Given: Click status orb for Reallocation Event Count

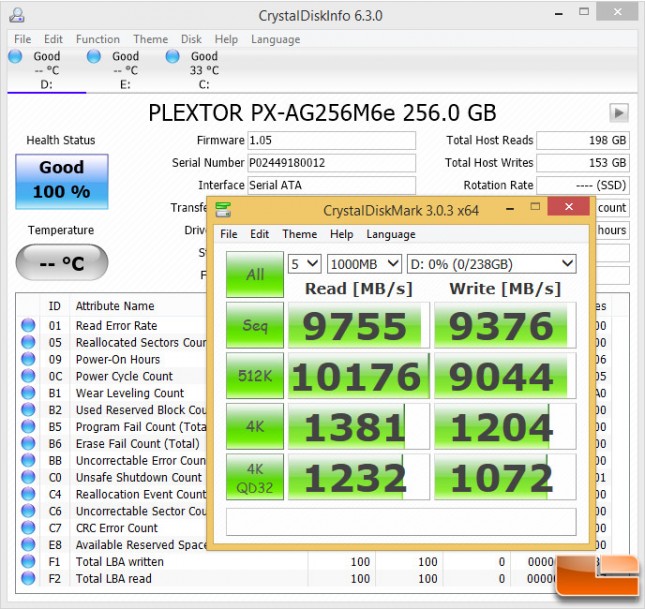Looking at the screenshot, I should 28,494.
